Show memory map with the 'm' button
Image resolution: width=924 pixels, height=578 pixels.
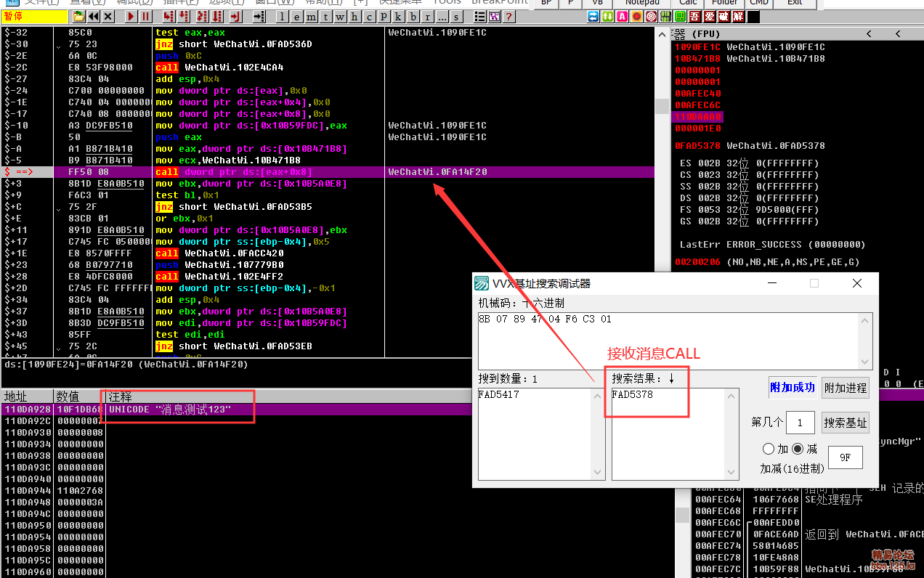coord(312,16)
